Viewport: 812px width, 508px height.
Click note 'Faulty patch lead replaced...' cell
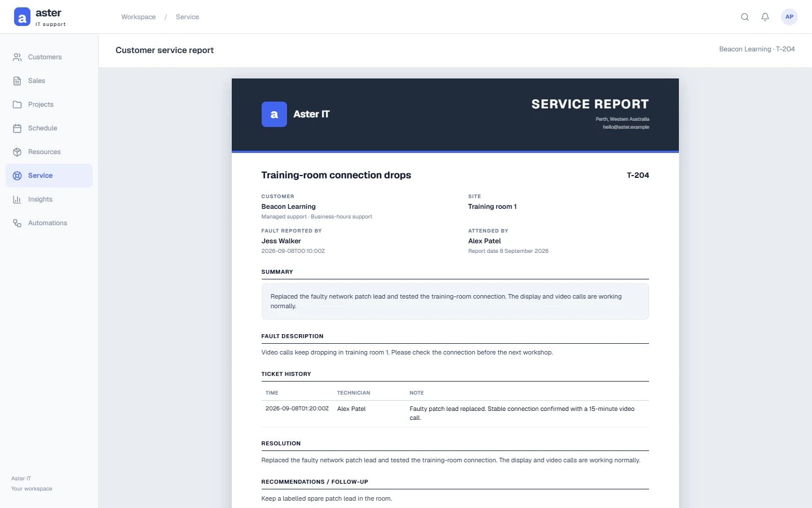pos(522,413)
